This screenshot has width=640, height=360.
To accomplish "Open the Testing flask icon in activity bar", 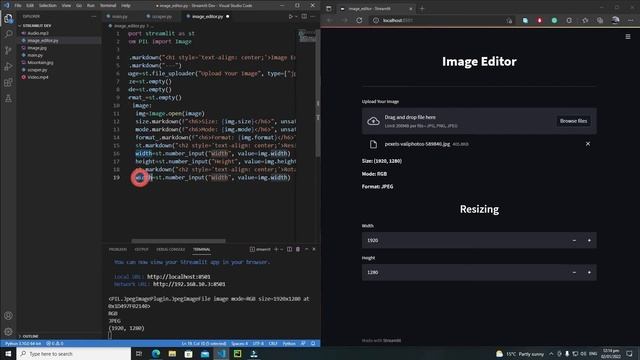I will 8,98.
